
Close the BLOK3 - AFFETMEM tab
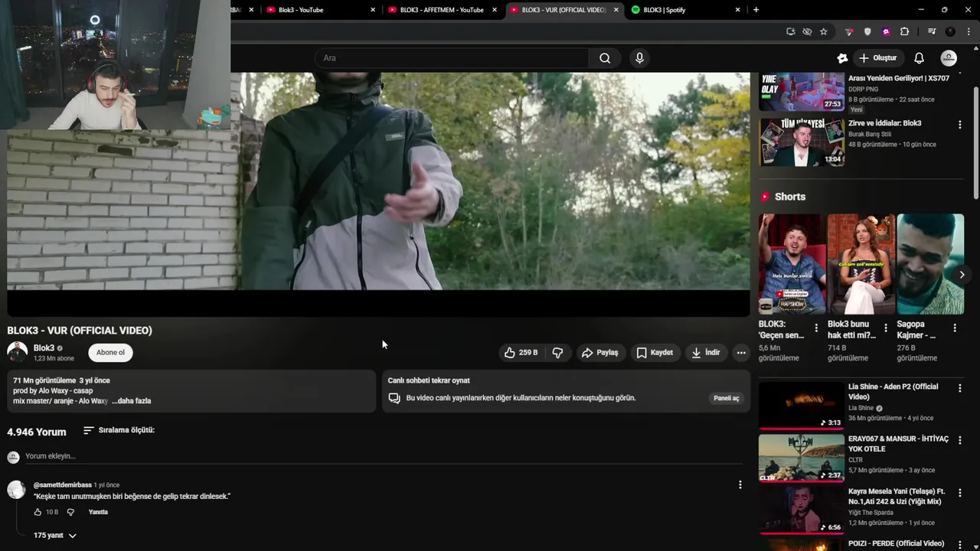coord(495,10)
